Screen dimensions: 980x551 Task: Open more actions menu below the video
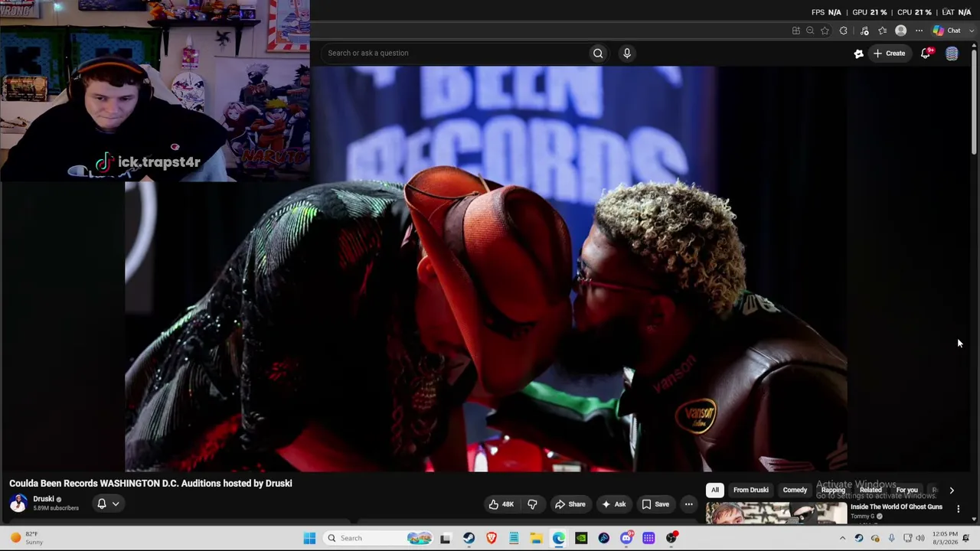[688, 504]
